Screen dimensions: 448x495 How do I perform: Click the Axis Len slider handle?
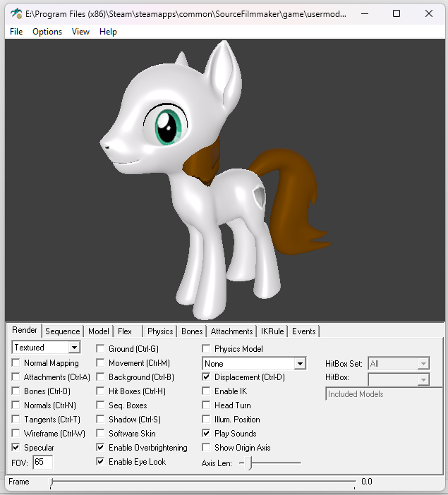[250, 463]
